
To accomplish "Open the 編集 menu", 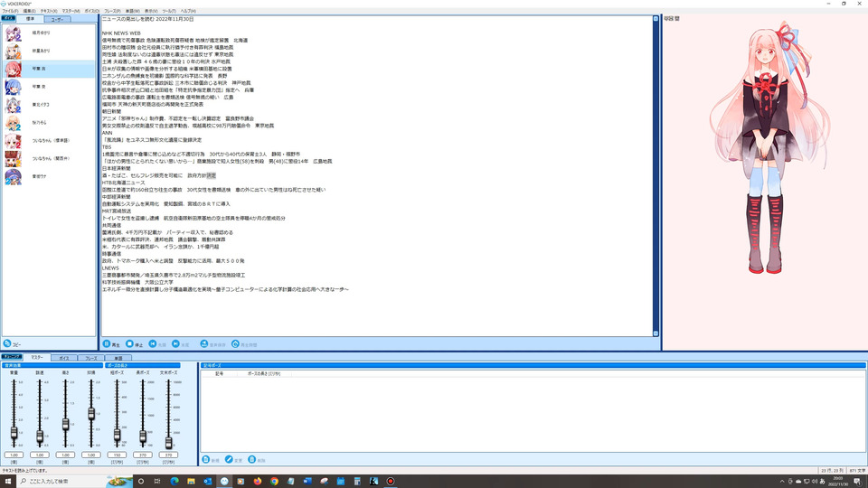I will click(x=29, y=11).
